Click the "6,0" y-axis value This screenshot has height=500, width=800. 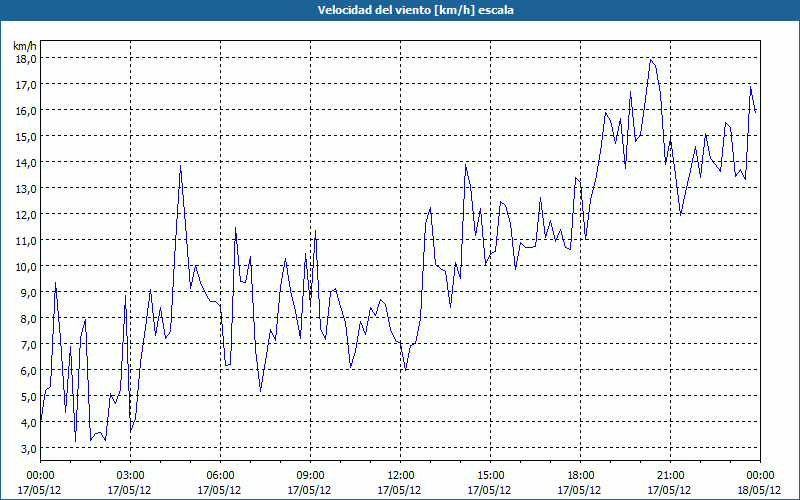28,371
